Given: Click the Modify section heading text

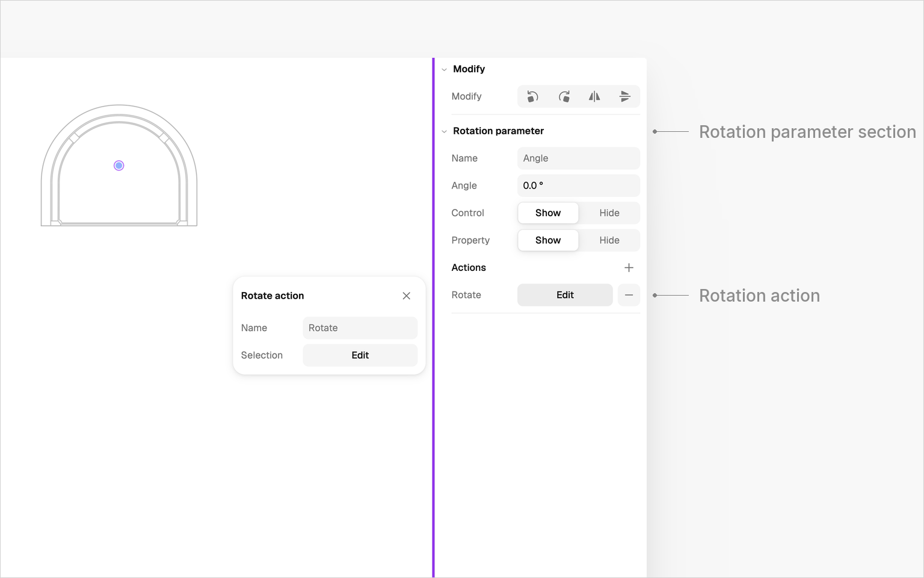Looking at the screenshot, I should coord(469,69).
